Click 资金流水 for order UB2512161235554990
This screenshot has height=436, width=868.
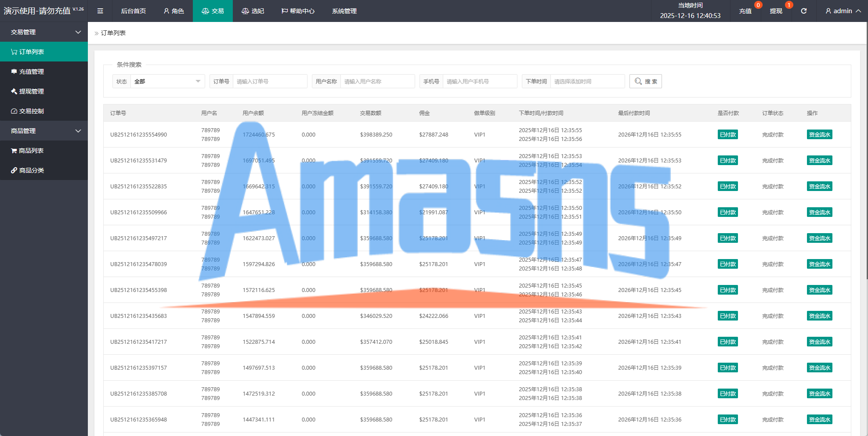820,135
